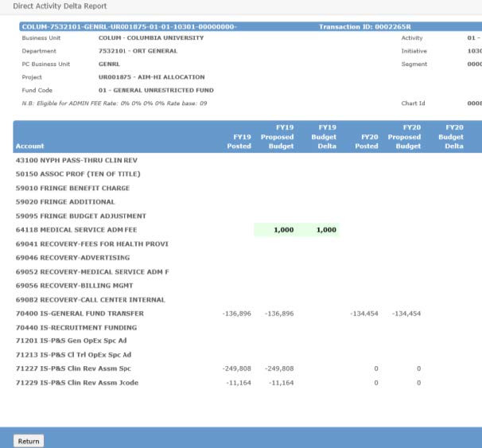
Task: Select the 43100 NYPH Pass-Thru Clin Rev row
Action: [64, 160]
